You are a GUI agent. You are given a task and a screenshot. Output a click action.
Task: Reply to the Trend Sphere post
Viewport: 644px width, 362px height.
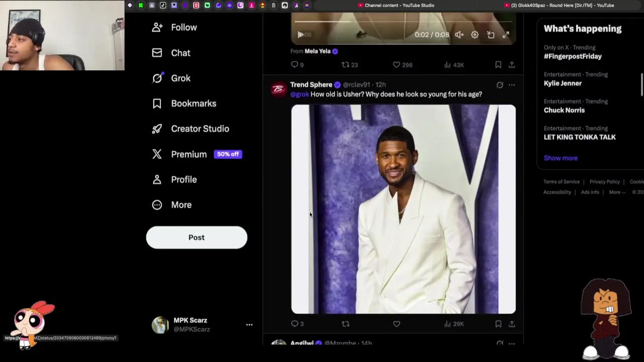pyautogui.click(x=297, y=324)
